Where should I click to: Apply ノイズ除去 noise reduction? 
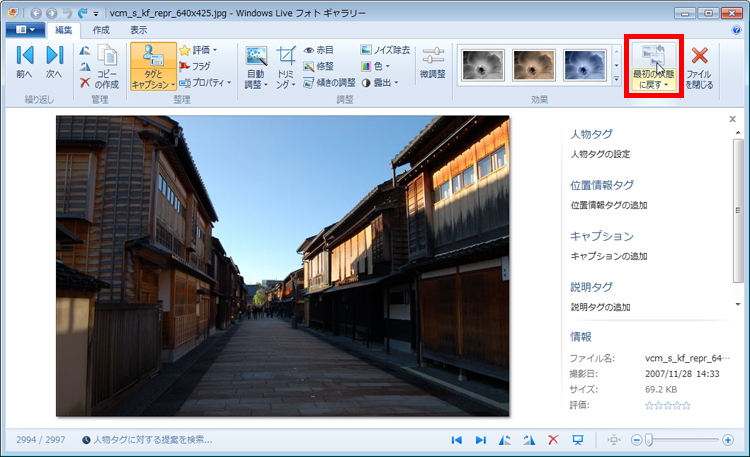385,50
